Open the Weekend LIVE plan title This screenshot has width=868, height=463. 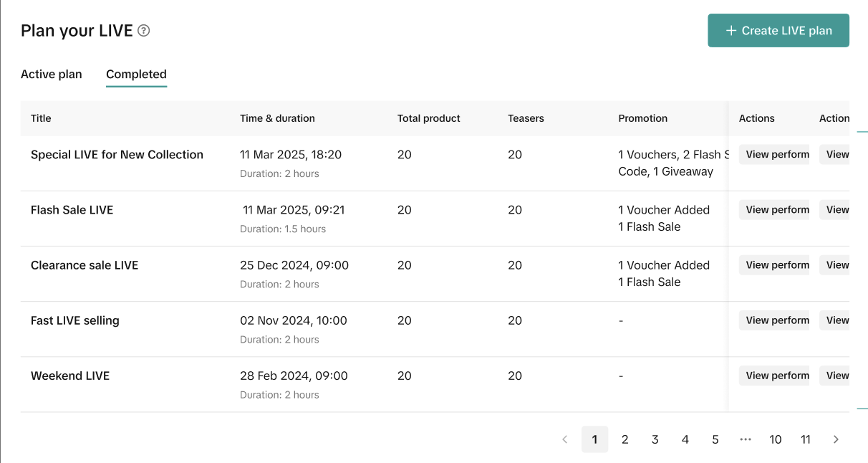tap(70, 376)
